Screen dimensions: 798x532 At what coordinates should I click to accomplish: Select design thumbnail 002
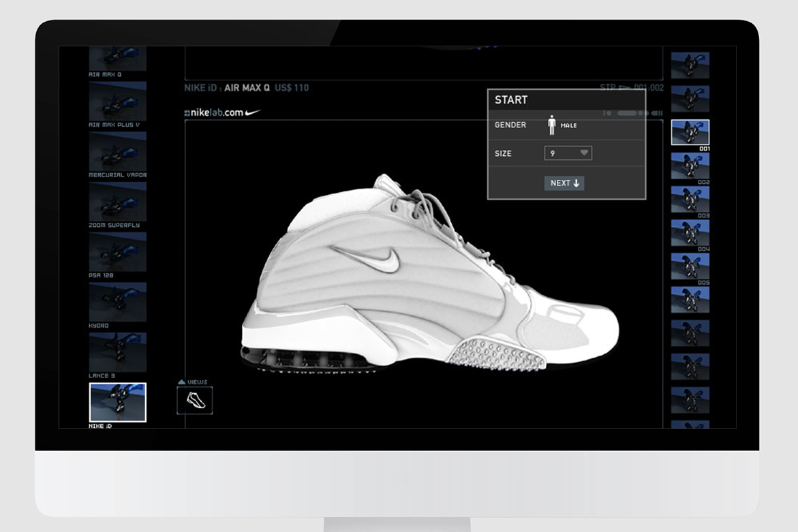690,166
